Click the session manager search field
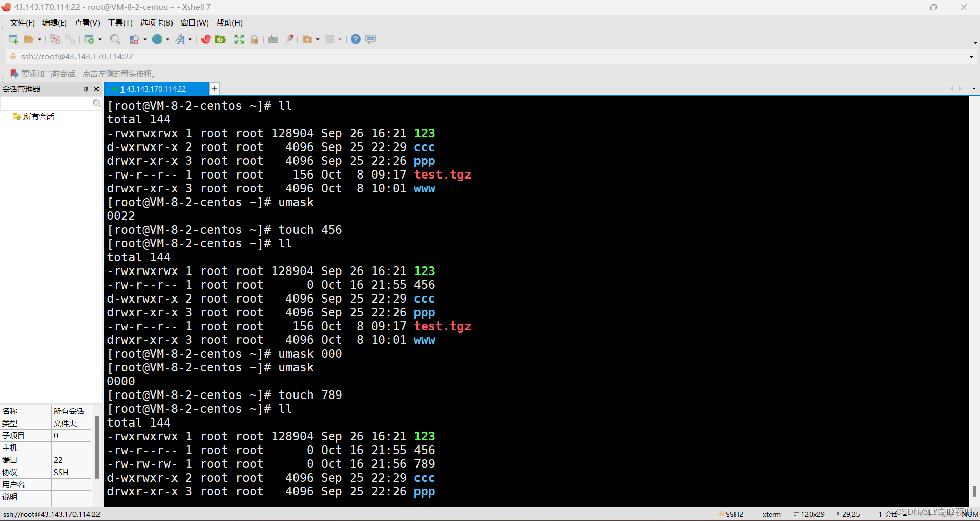 tap(47, 104)
